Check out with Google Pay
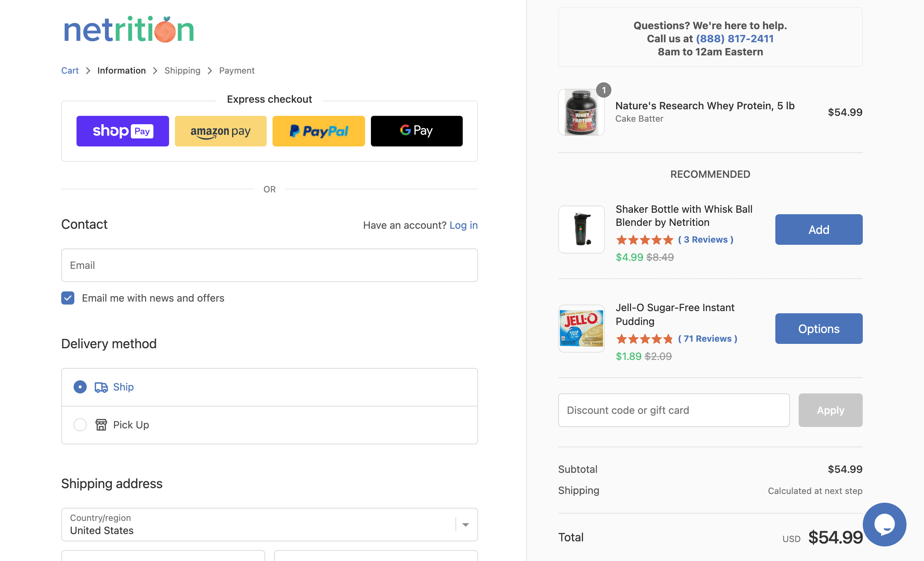Screen dimensions: 924x561 coord(416,131)
